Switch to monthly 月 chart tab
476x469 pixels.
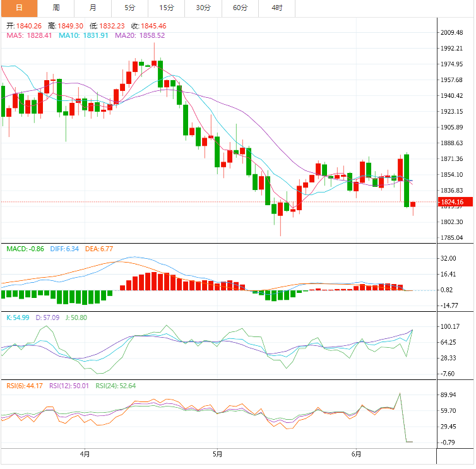93,8
